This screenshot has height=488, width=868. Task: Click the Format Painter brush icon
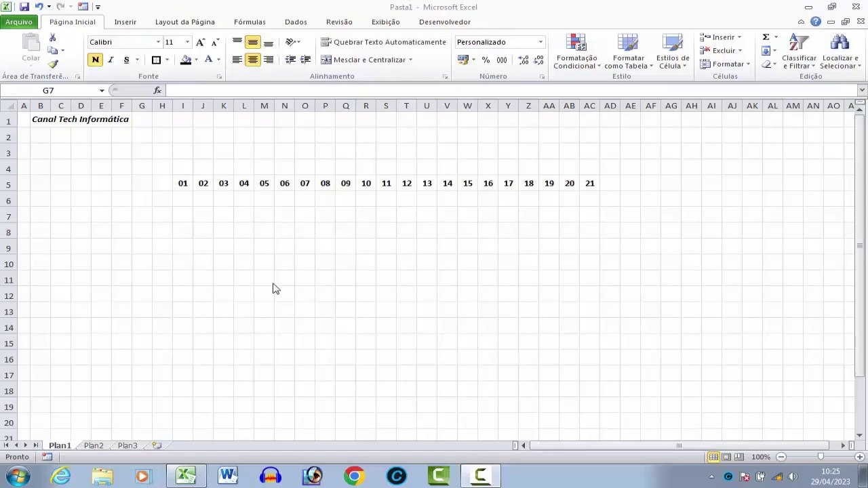coord(53,64)
